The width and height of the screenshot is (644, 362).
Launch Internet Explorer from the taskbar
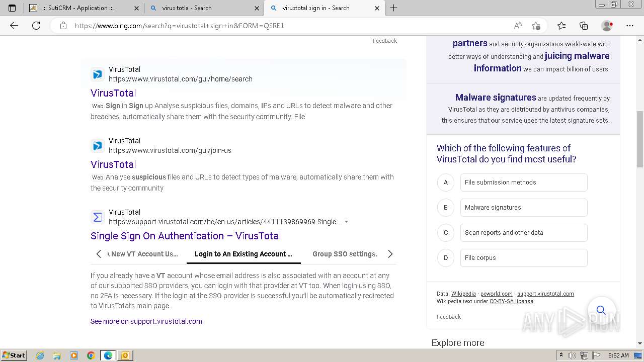click(40, 355)
